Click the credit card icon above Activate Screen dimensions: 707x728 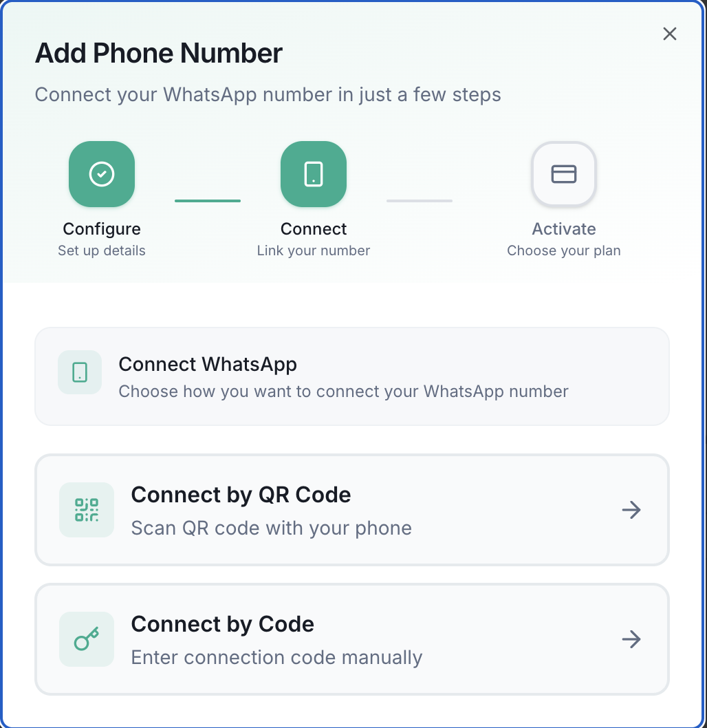[x=564, y=174]
